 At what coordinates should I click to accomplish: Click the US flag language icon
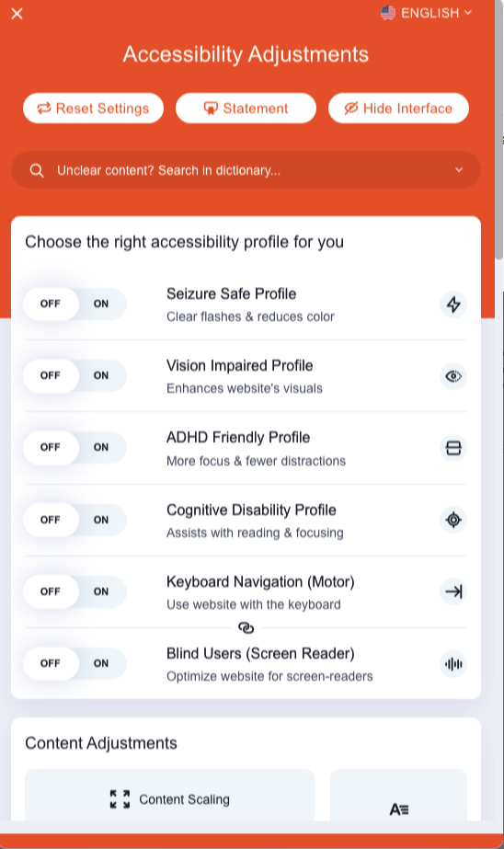(x=388, y=13)
